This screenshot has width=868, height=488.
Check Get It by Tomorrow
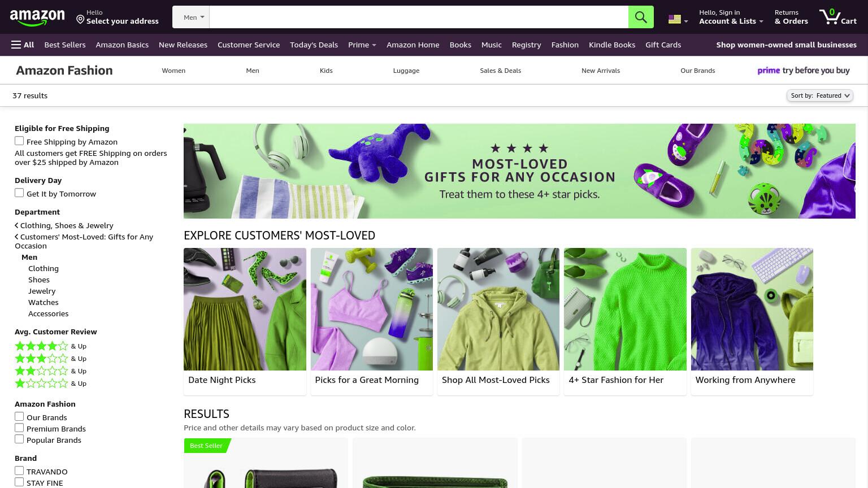(19, 193)
